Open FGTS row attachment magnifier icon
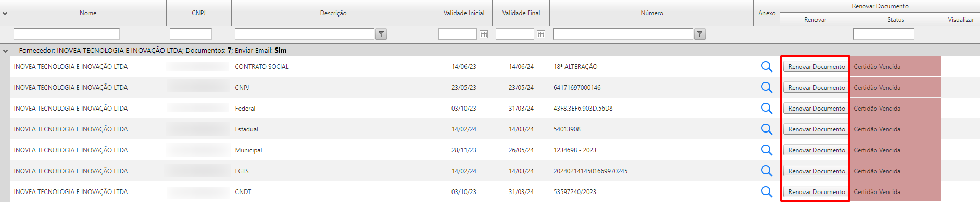Image resolution: width=980 pixels, height=216 pixels. (x=767, y=171)
